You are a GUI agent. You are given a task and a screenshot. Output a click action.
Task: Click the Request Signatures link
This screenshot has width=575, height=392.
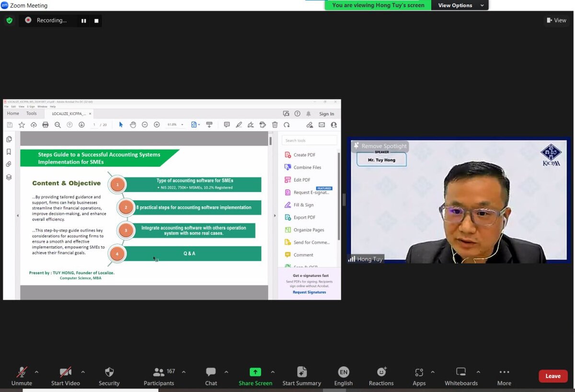coord(310,292)
